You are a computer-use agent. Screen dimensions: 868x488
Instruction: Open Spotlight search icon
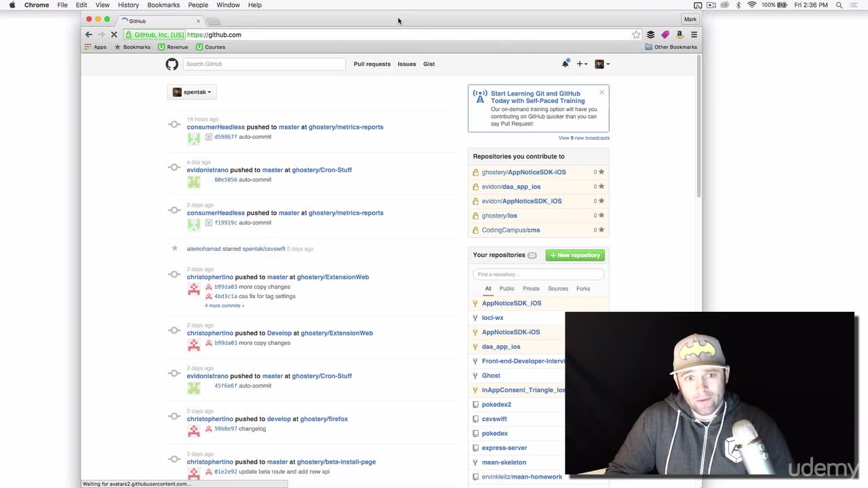[x=840, y=5]
